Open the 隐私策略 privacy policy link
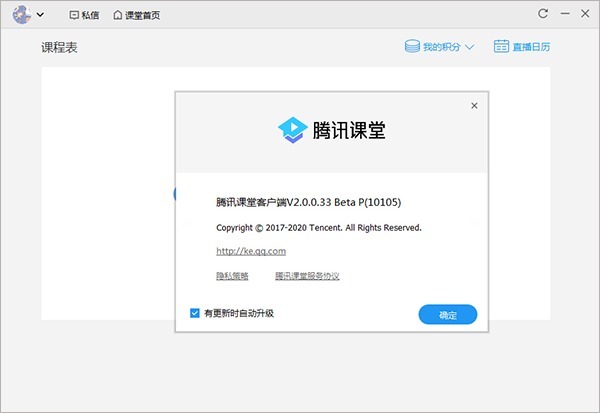Image resolution: width=600 pixels, height=413 pixels. (x=232, y=276)
